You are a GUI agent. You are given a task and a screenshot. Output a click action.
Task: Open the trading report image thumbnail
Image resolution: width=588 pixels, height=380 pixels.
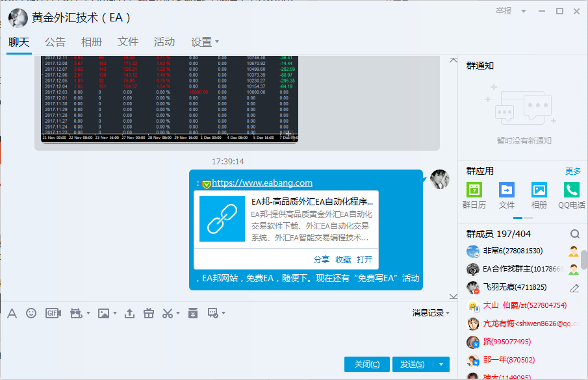170,99
